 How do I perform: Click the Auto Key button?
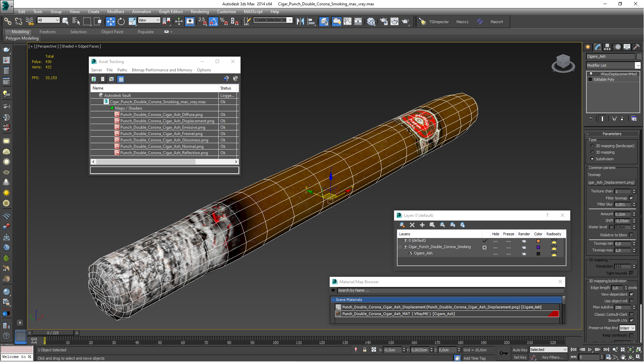pyautogui.click(x=520, y=350)
